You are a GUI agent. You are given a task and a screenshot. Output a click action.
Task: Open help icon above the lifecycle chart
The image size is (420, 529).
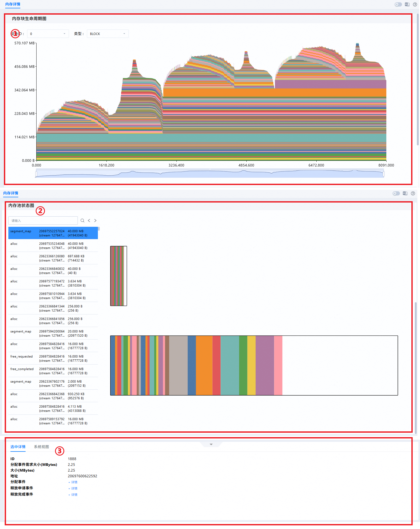pos(415,4)
